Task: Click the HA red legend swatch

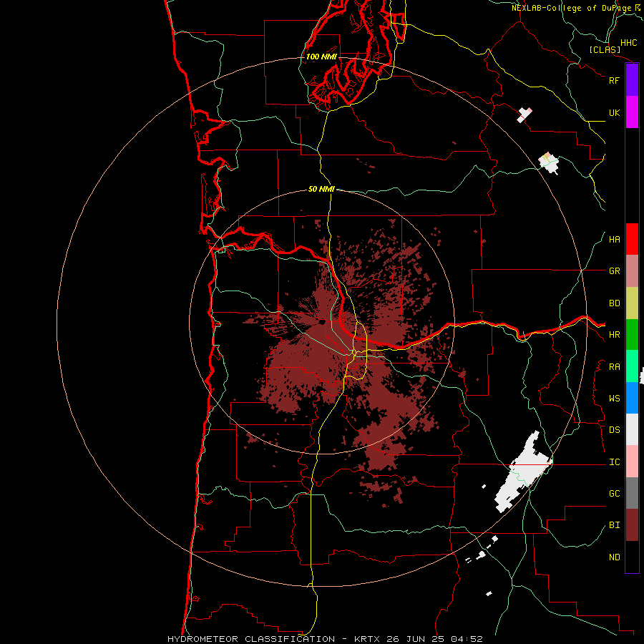Action: tap(632, 239)
